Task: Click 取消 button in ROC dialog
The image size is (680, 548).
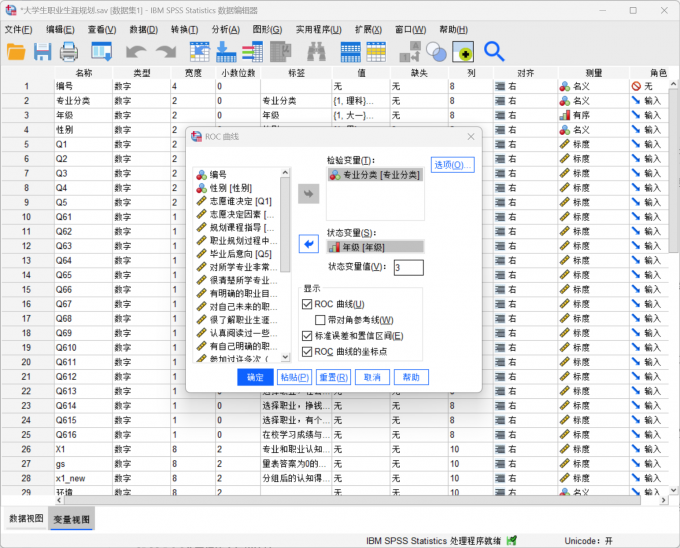Action: point(372,377)
